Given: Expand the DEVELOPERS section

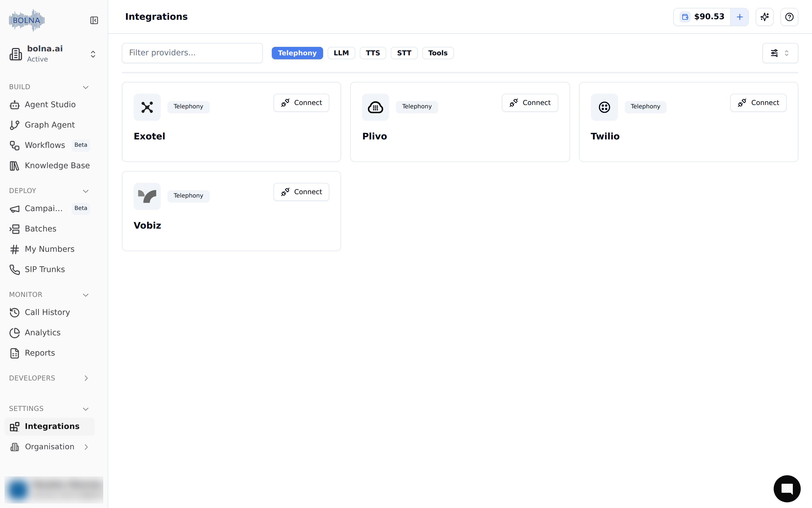Looking at the screenshot, I should tap(86, 378).
